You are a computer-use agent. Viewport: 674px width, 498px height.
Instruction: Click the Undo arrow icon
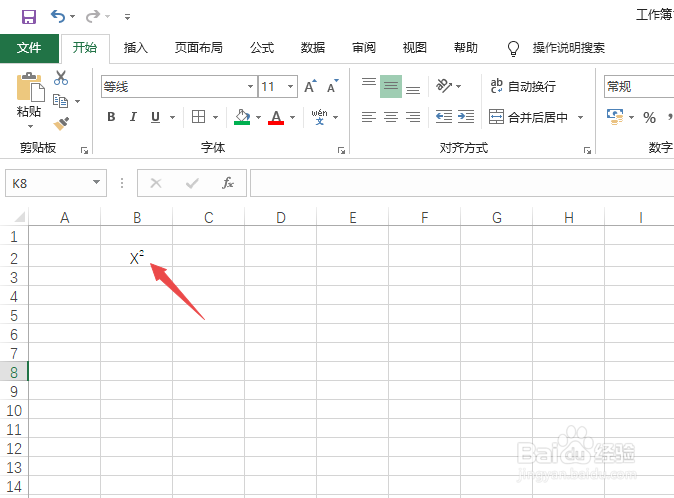(x=58, y=16)
